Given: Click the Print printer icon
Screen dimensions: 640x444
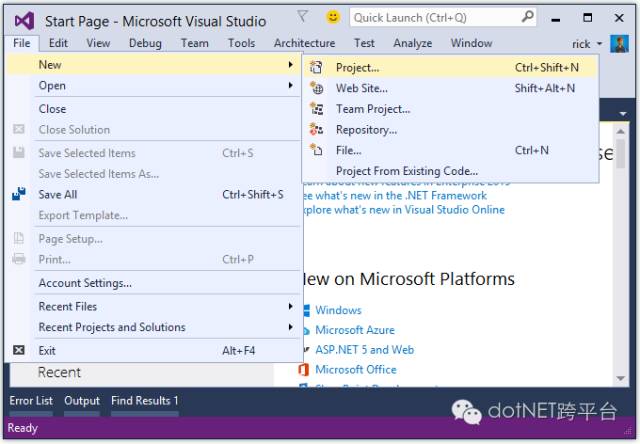Looking at the screenshot, I should coord(19,259).
